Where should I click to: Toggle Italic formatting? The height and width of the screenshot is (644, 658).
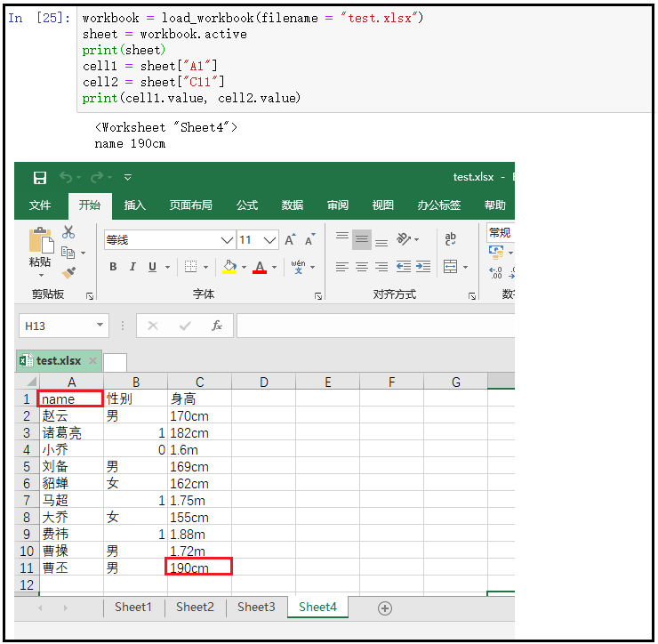132,267
